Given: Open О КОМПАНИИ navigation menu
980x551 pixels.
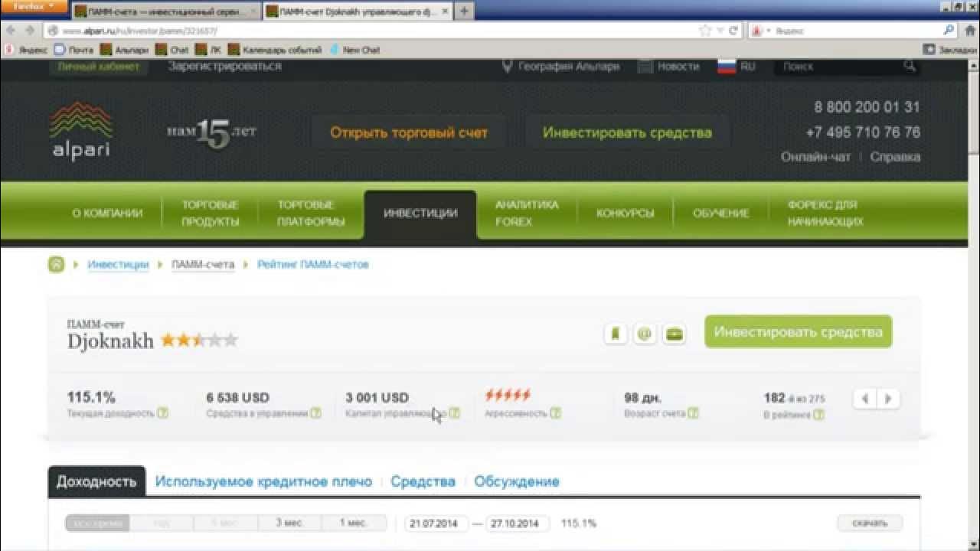Looking at the screenshot, I should (x=107, y=214).
